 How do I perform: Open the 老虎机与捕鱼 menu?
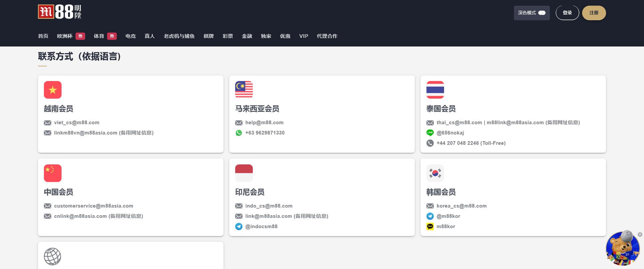(179, 36)
